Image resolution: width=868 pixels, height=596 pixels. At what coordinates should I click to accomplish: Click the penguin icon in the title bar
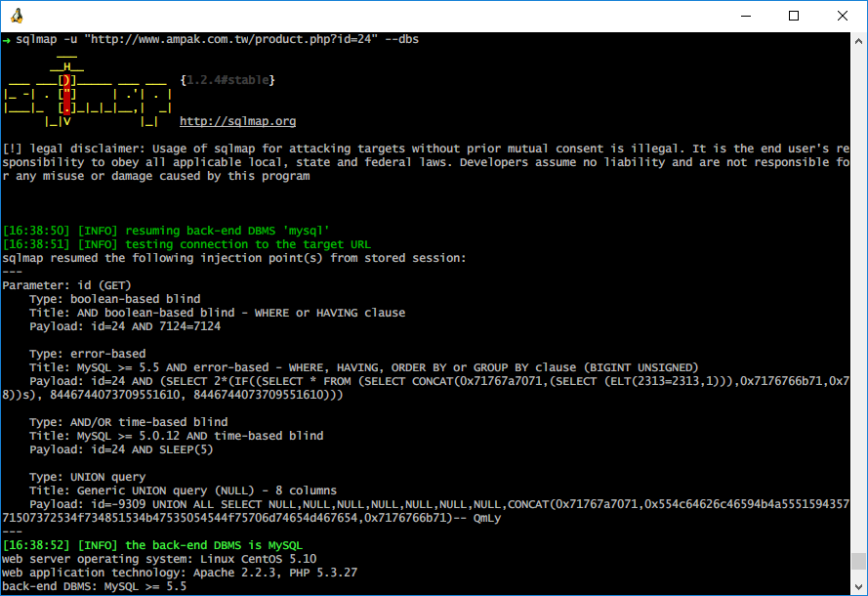pos(17,16)
